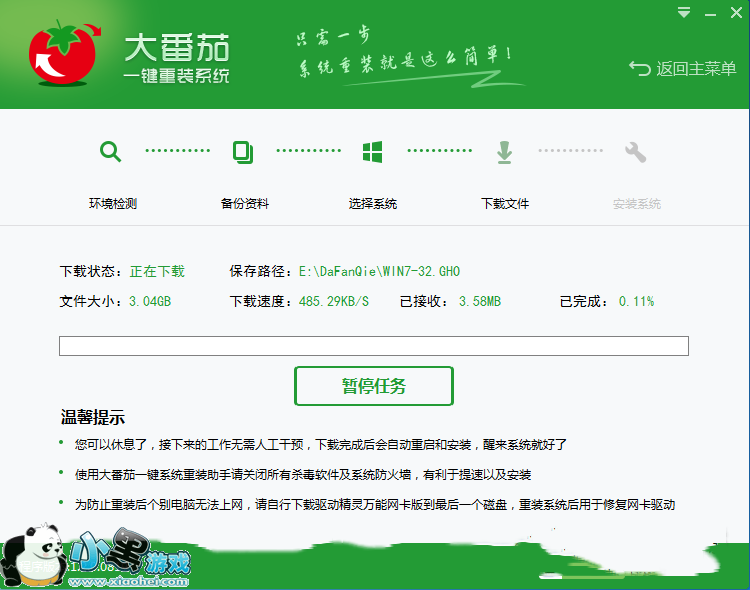Click the tomato logo icon
The image size is (750, 590).
(65, 53)
